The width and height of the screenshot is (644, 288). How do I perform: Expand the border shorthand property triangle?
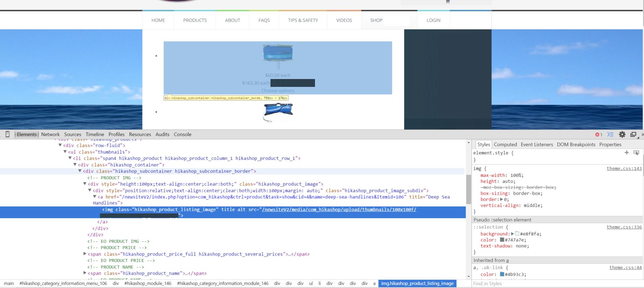[502, 199]
